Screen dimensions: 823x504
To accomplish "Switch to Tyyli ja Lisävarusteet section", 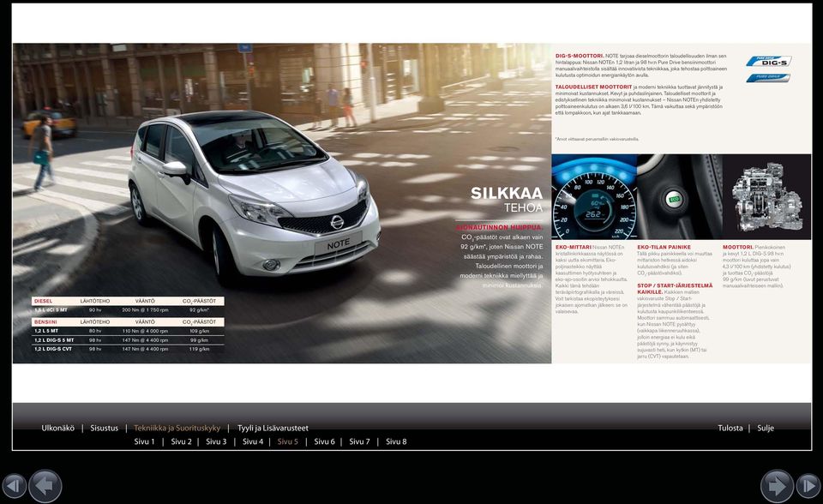I will pos(273,428).
